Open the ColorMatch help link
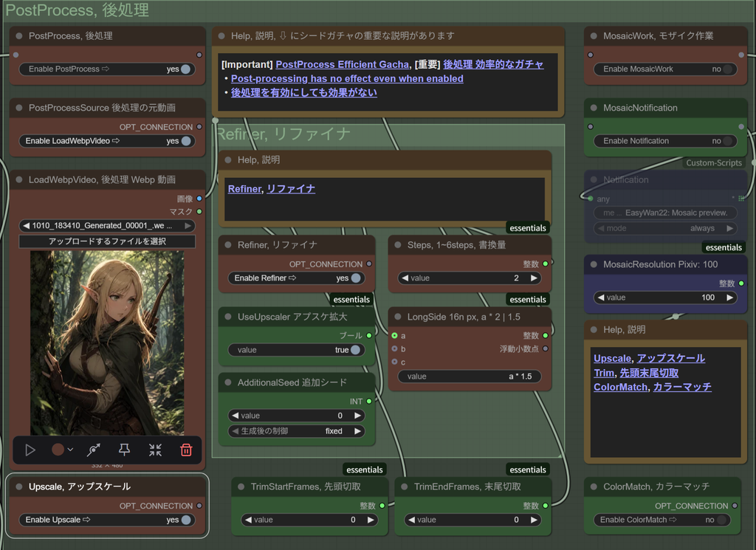 [620, 387]
